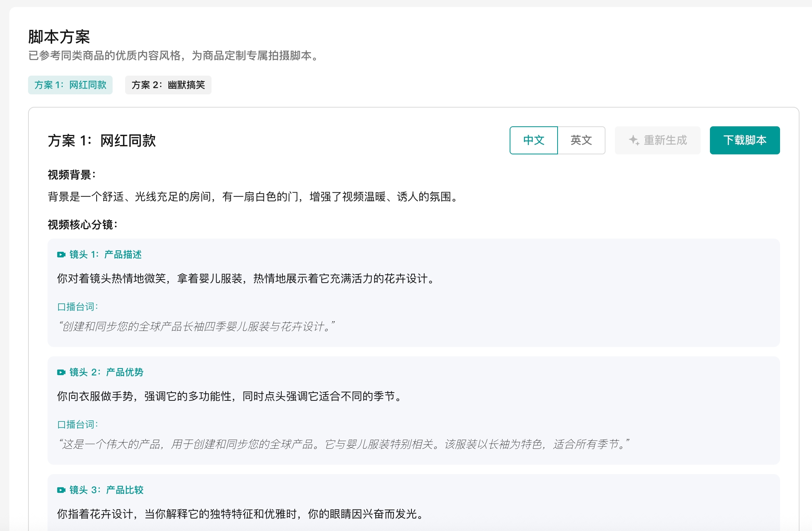Click 口播台词 label in 镜头 1 card

coord(77,307)
